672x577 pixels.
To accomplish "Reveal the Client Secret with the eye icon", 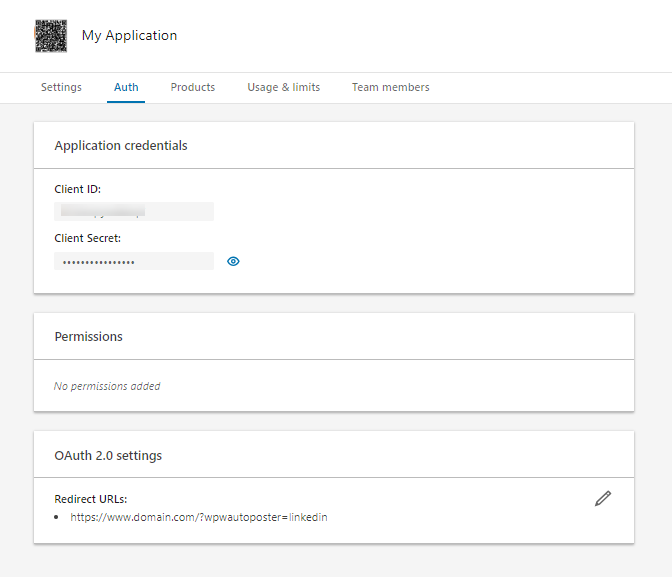I will click(x=233, y=261).
